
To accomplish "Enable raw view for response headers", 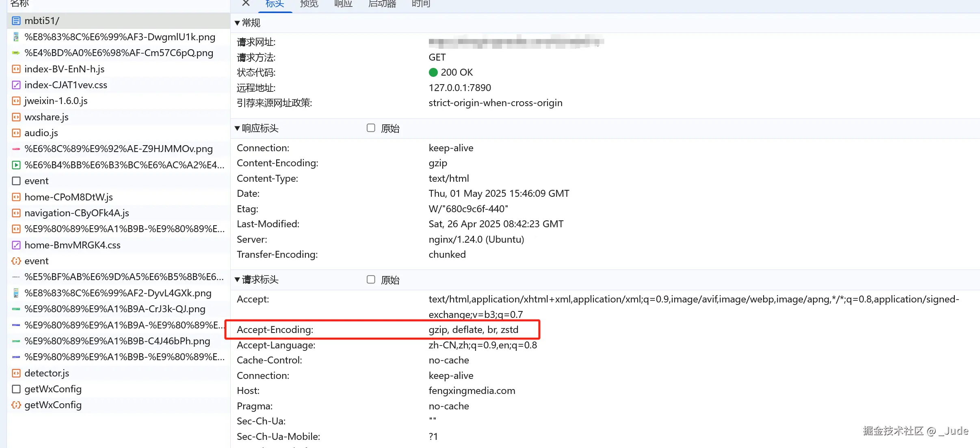I will tap(371, 128).
